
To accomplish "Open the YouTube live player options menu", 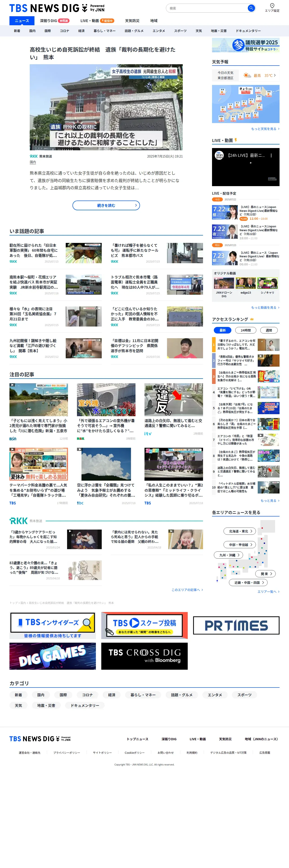I will pos(271,156).
